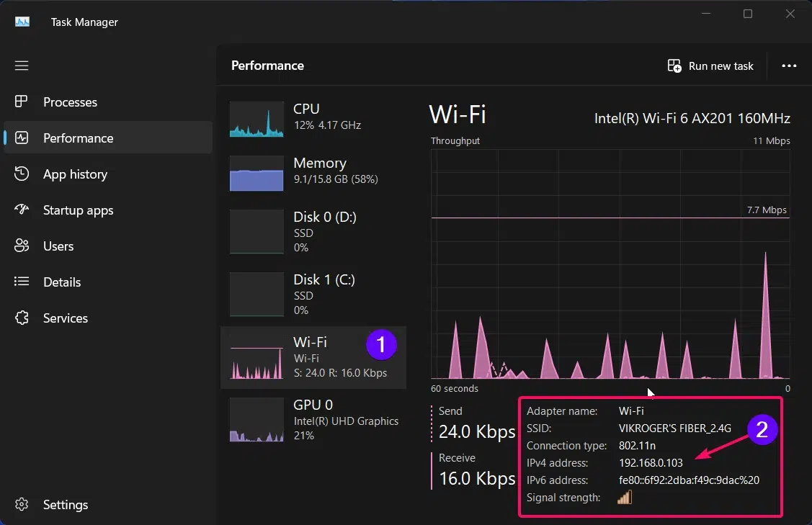The height and width of the screenshot is (525, 812).
Task: Click the Wi-Fi throughput graph
Action: tap(610, 264)
